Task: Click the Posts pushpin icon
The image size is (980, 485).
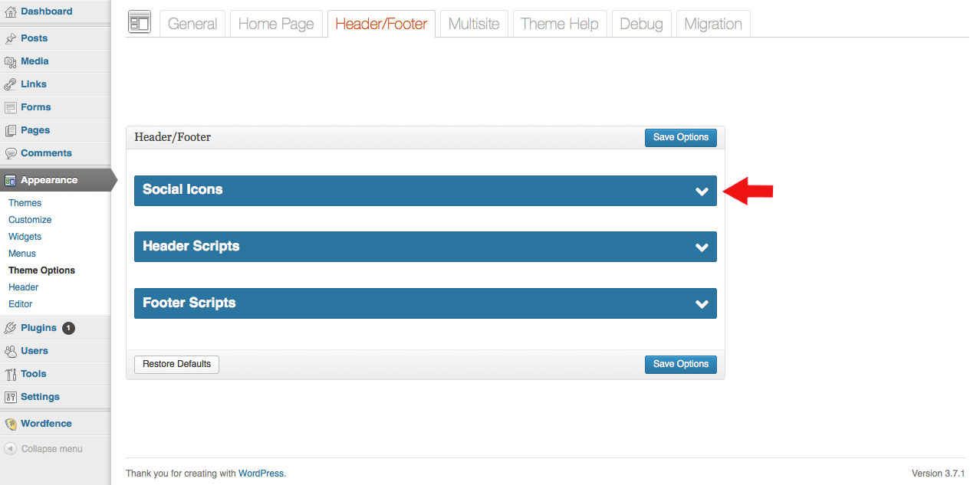Action: (x=10, y=38)
